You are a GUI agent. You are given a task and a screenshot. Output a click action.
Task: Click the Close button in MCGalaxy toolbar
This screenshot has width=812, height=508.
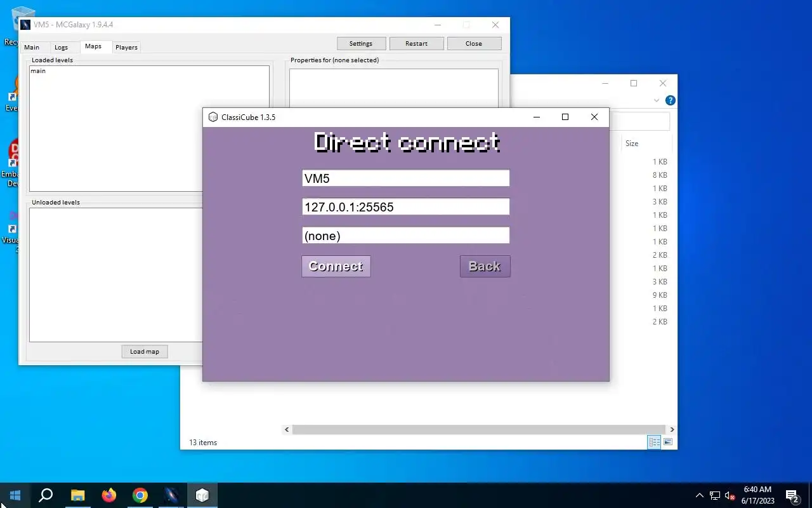click(x=474, y=43)
